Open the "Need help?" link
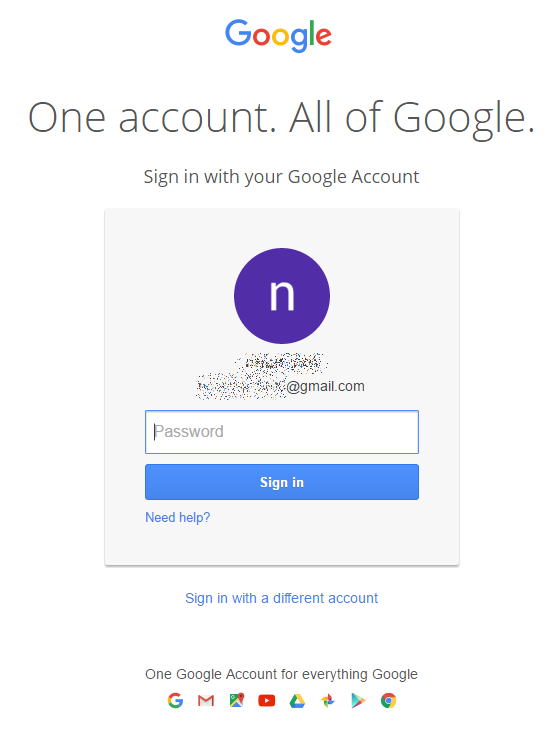The width and height of the screenshot is (559, 743). point(177,517)
